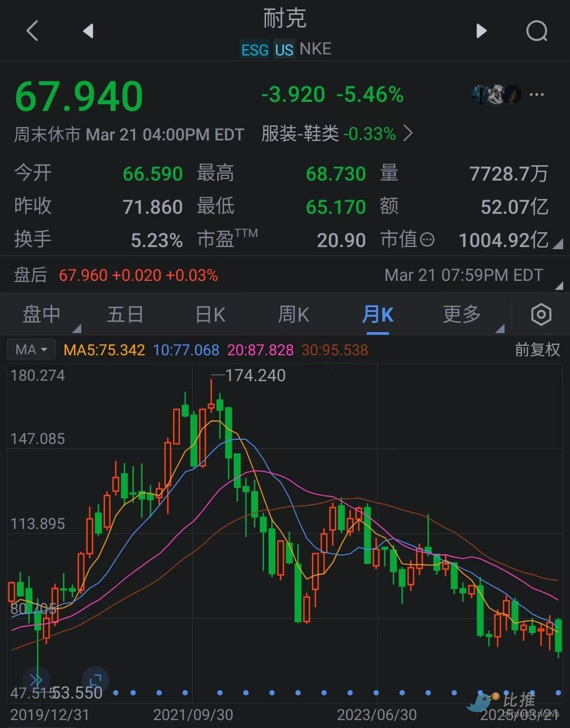Expand the 盘后 after-hours row
570x728 pixels.
(x=558, y=285)
